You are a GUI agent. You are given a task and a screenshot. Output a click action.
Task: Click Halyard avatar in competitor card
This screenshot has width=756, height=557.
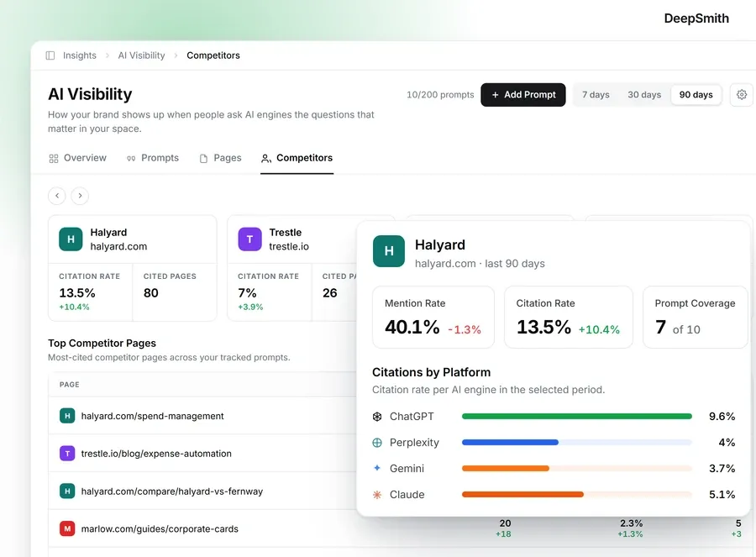(x=71, y=239)
